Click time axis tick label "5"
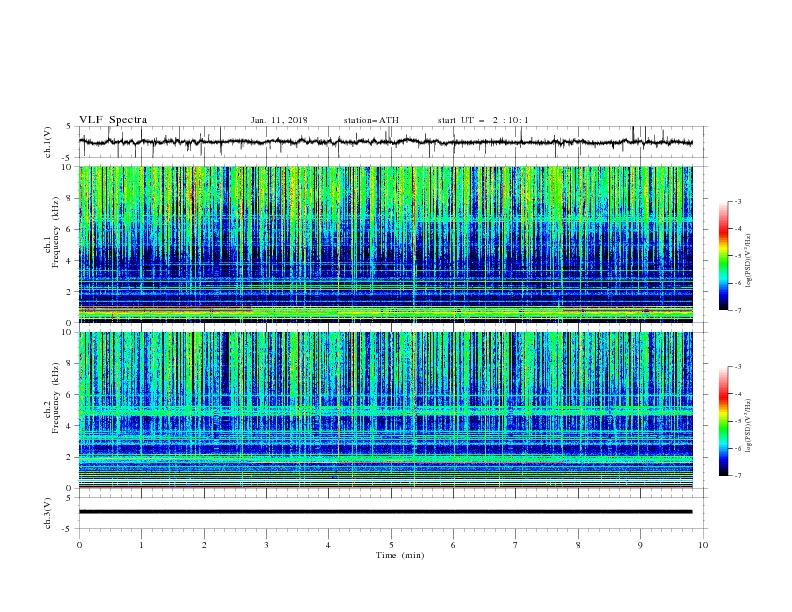This screenshot has width=792, height=612. [391, 545]
